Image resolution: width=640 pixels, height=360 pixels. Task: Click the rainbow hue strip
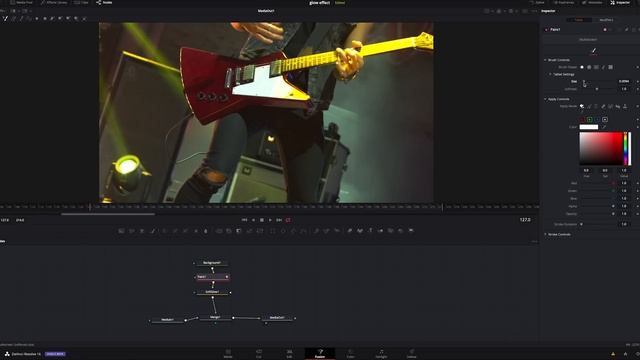tap(625, 149)
